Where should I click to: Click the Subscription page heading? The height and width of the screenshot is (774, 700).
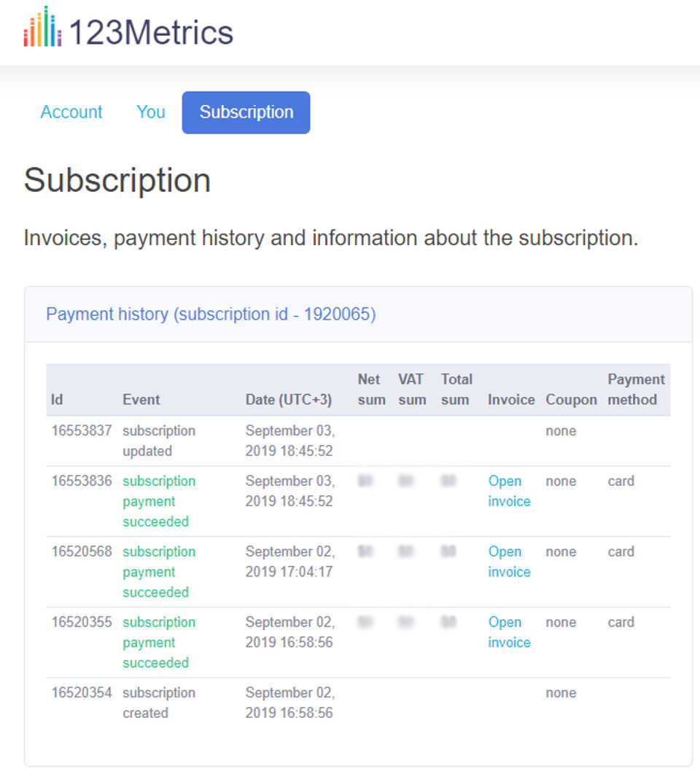point(117,181)
